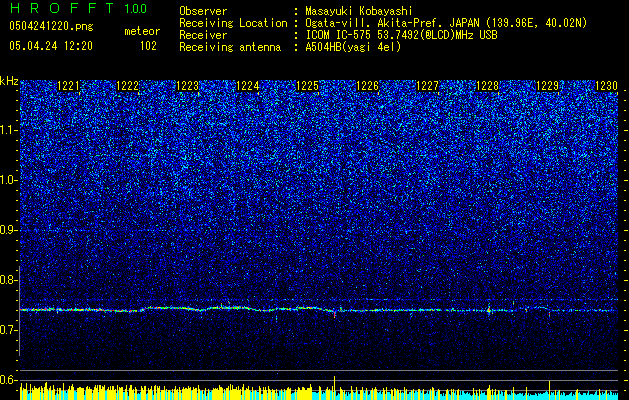The image size is (629, 400).
Task: Click the 1226 time marker
Action: click(368, 86)
